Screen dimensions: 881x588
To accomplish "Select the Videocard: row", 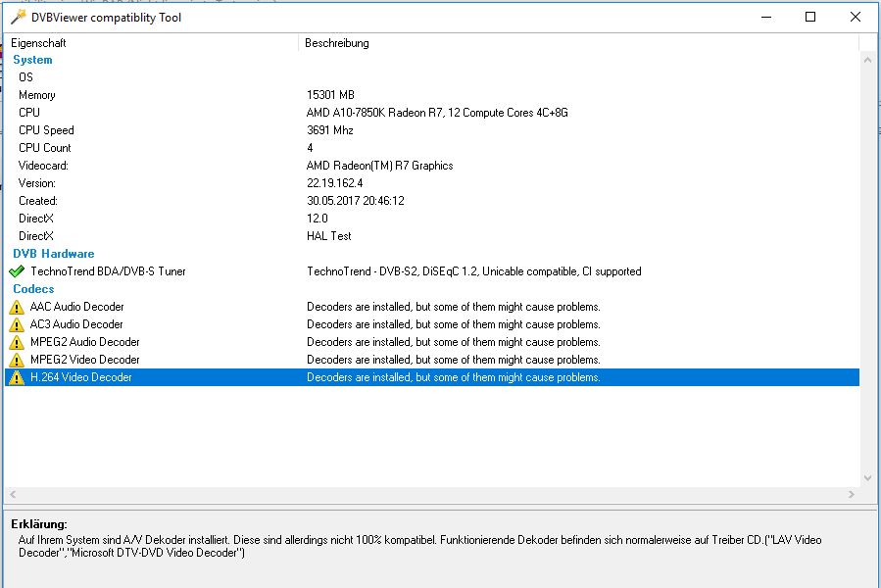I will pyautogui.click(x=432, y=166).
